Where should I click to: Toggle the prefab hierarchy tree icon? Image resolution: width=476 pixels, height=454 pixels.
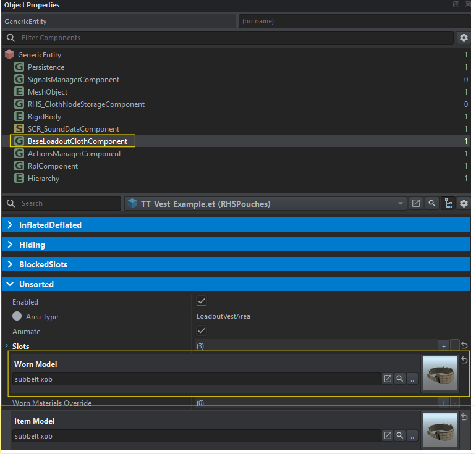point(448,203)
